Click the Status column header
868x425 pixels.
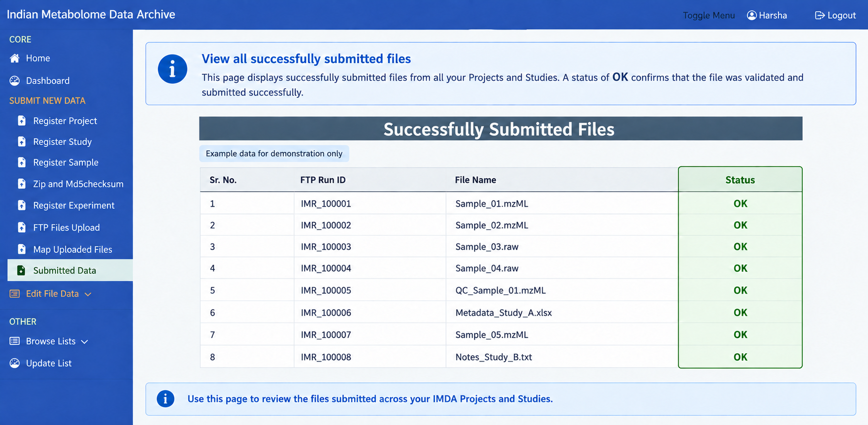[x=740, y=180]
